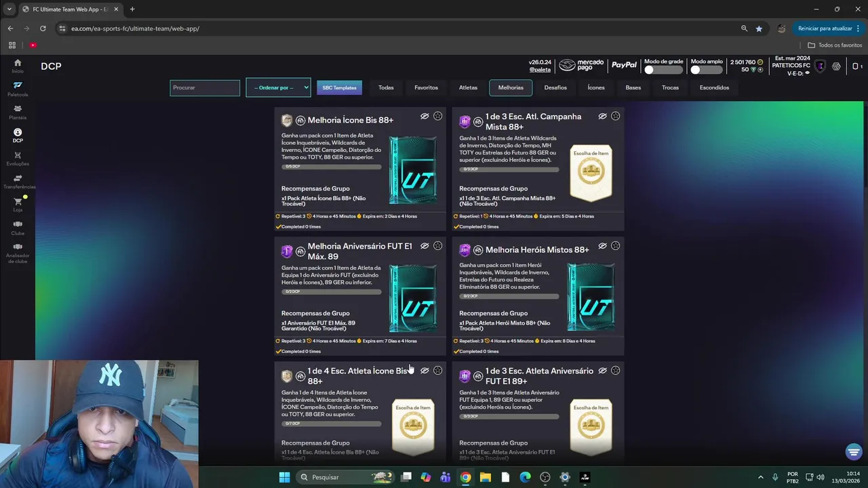Bookmark this page with star icon
Viewport: 868px width, 488px height.
tap(759, 28)
